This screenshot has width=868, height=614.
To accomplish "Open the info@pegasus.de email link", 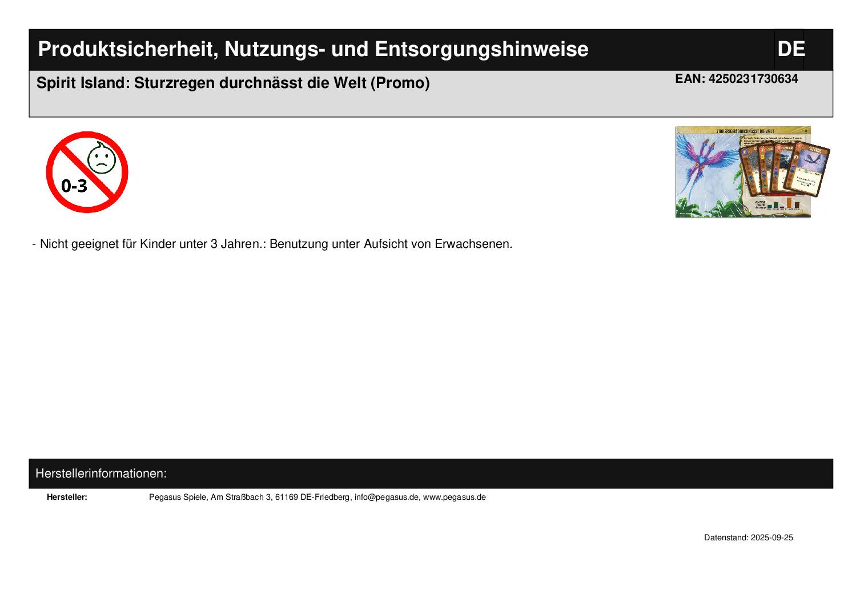I will click(x=387, y=497).
